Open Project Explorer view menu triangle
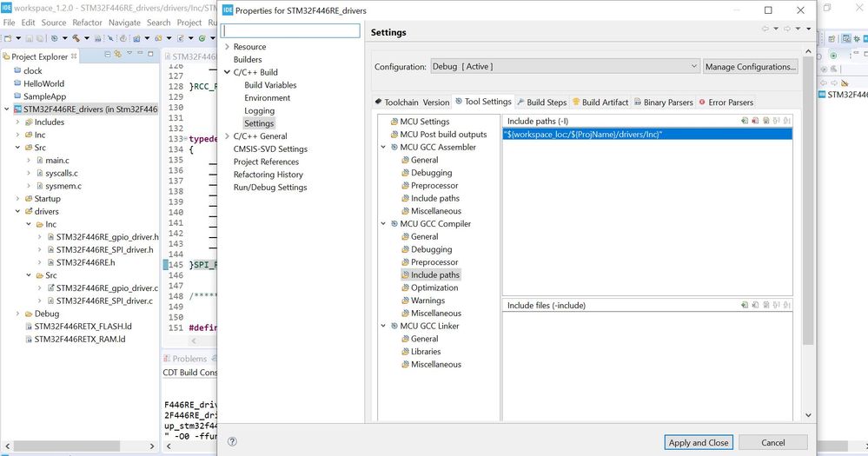Screen dimensions: 868x456 tap(129, 54)
